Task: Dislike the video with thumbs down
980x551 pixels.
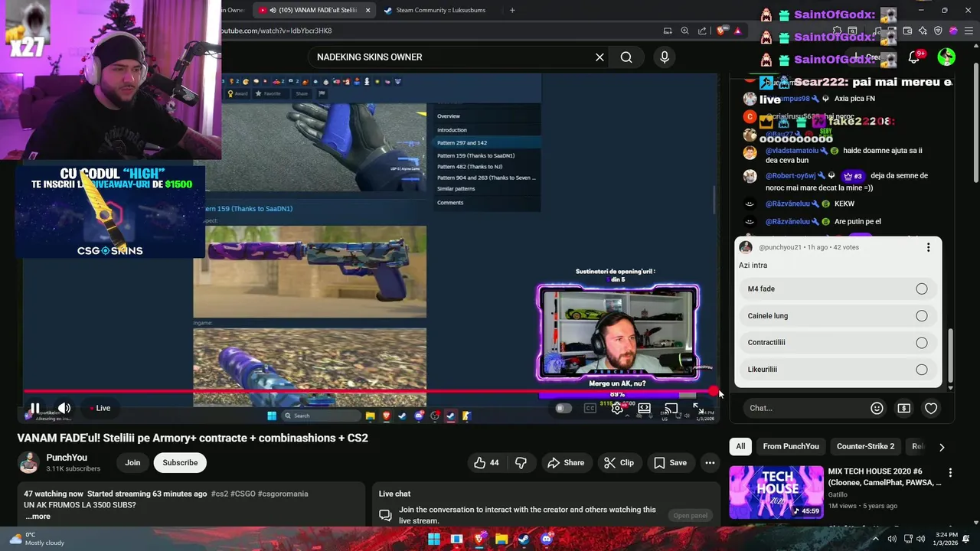Action: coord(521,462)
